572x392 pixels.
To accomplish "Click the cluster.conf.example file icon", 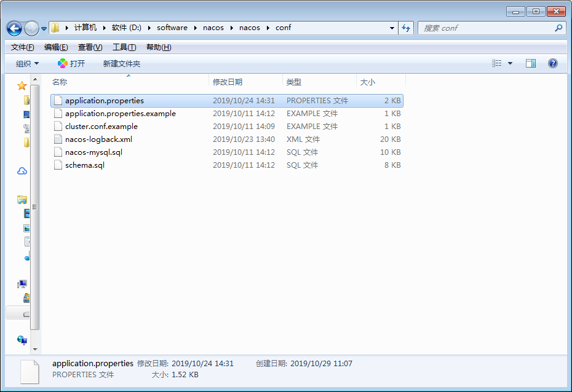I will point(58,127).
